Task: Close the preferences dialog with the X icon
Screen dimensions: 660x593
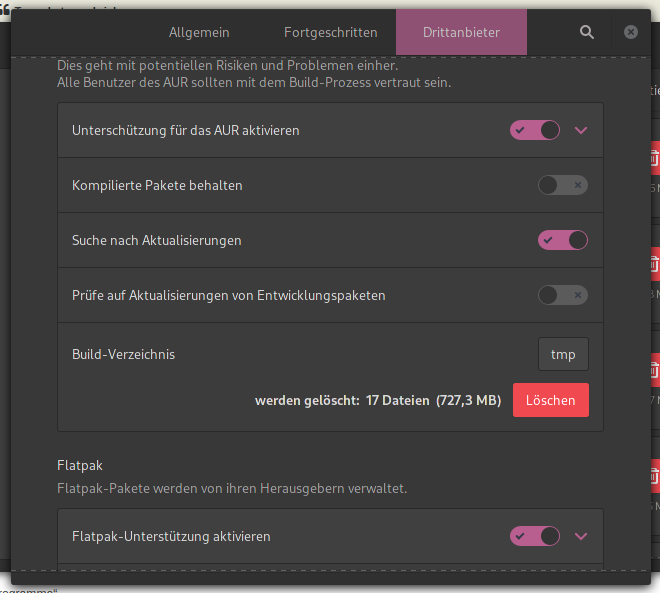Action: [631, 32]
